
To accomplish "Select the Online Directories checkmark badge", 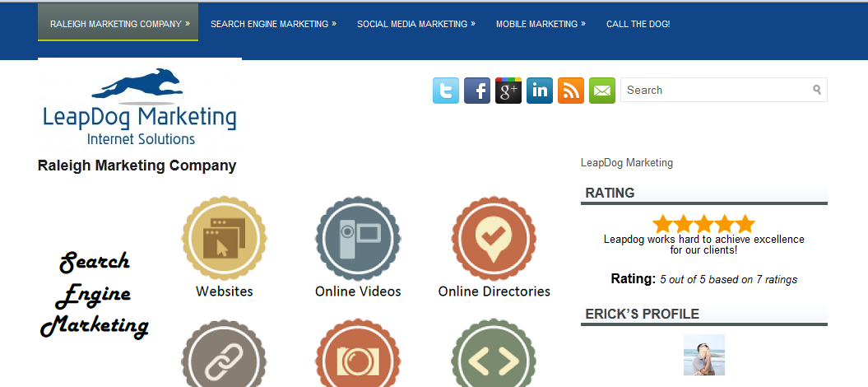I will [x=494, y=238].
